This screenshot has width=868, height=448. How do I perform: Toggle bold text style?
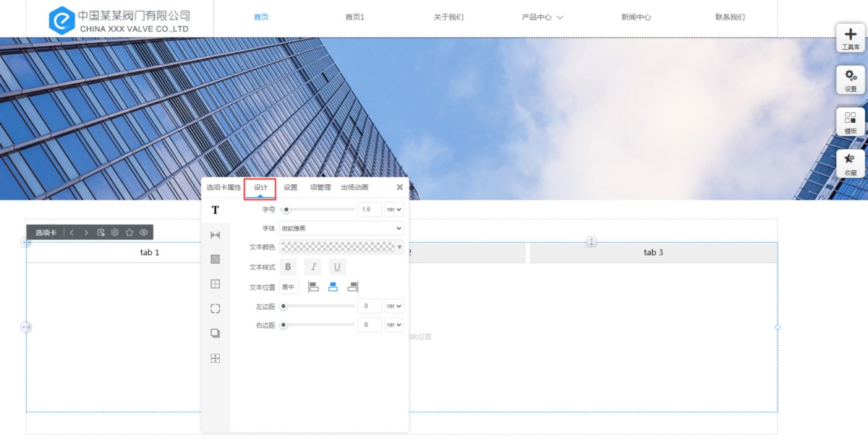(287, 267)
